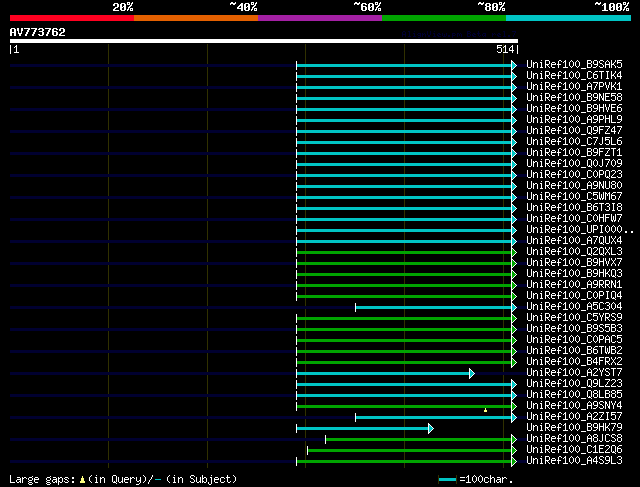Viewport: 640px width, 487px height.
Task: Click the arrowhead ending the A2YST7 alignment bar
Action: pyautogui.click(x=471, y=373)
